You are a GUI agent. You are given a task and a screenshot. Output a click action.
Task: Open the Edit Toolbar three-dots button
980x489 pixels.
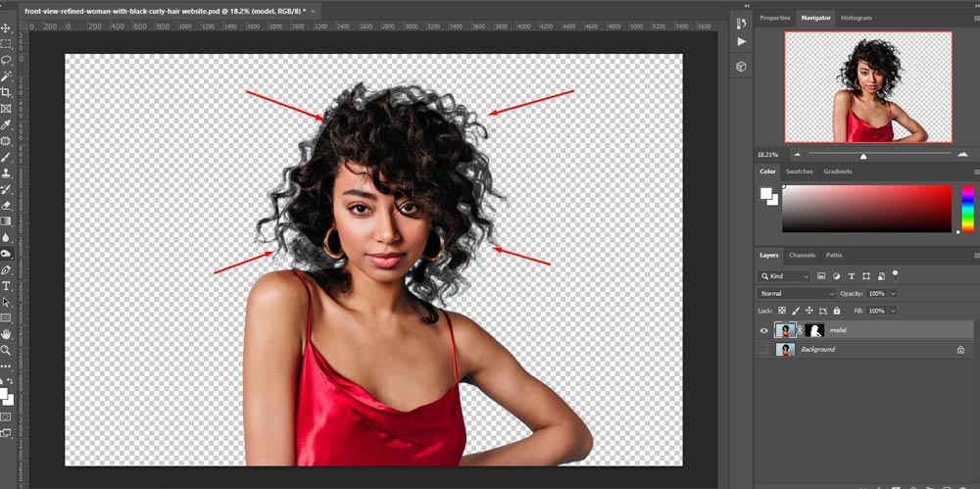6,367
